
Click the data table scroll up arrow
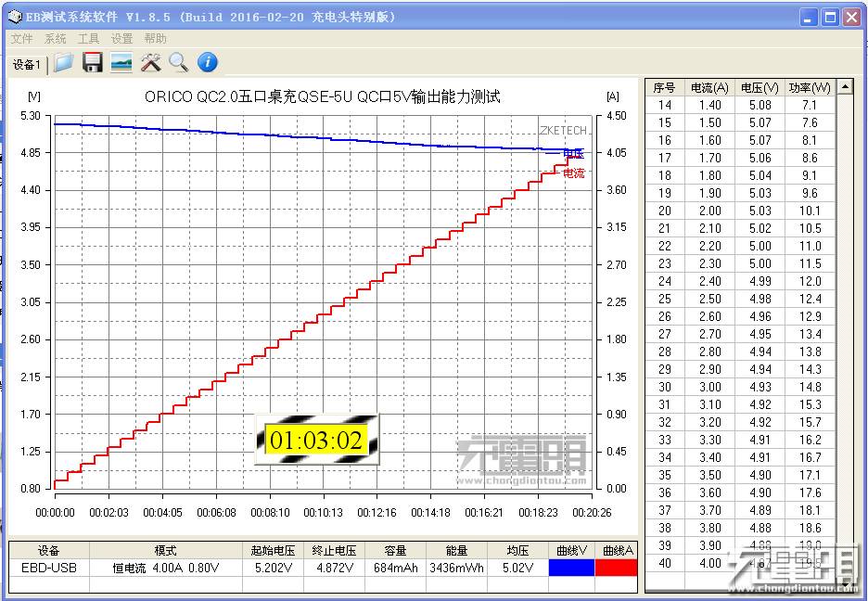[845, 87]
